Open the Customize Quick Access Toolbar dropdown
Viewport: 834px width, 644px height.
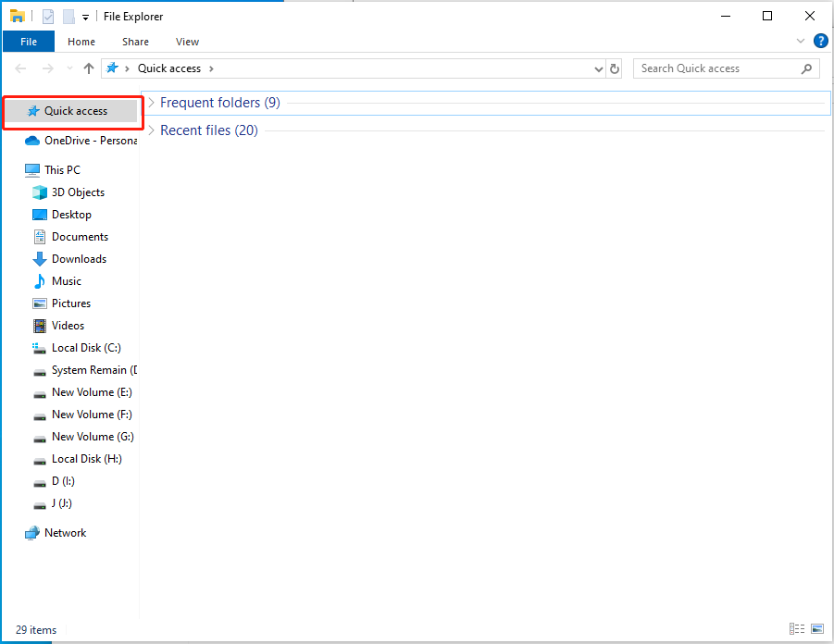click(x=85, y=18)
